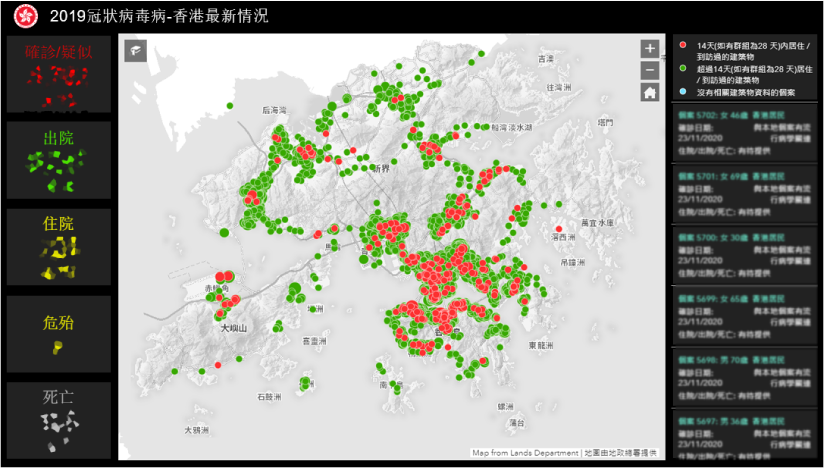
Task: Open case 個案 5697 at list bottom
Action: click(x=744, y=430)
